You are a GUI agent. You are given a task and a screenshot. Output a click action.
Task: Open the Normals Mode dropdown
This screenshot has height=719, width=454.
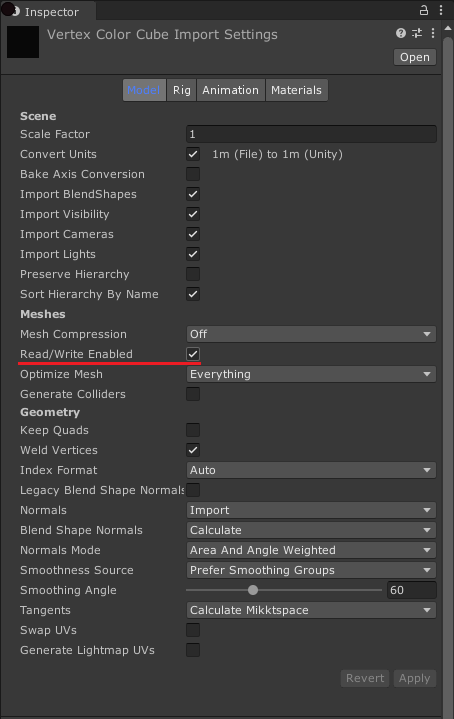point(311,550)
